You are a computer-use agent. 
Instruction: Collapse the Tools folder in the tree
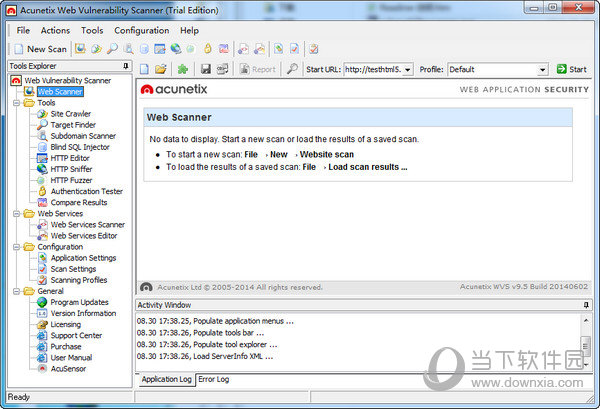[16, 103]
